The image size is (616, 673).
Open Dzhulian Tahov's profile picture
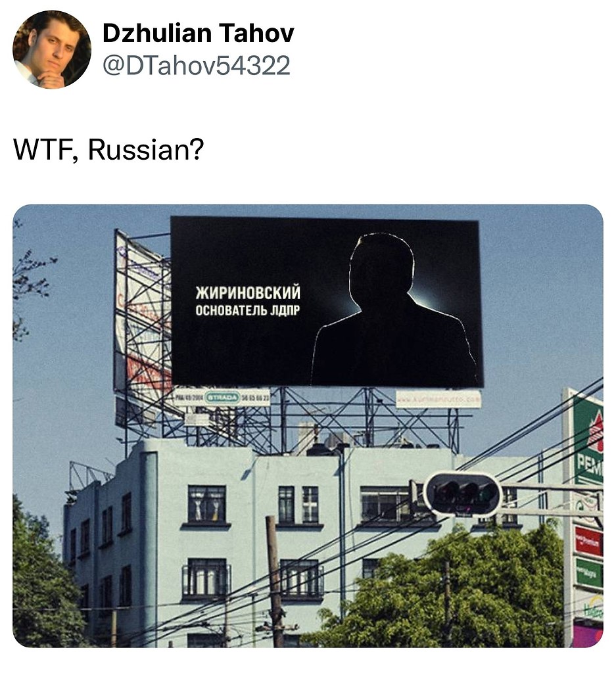pos(51,49)
